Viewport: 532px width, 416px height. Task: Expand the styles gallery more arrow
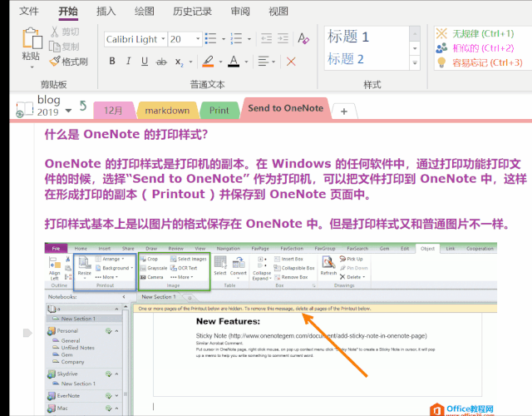coord(415,63)
